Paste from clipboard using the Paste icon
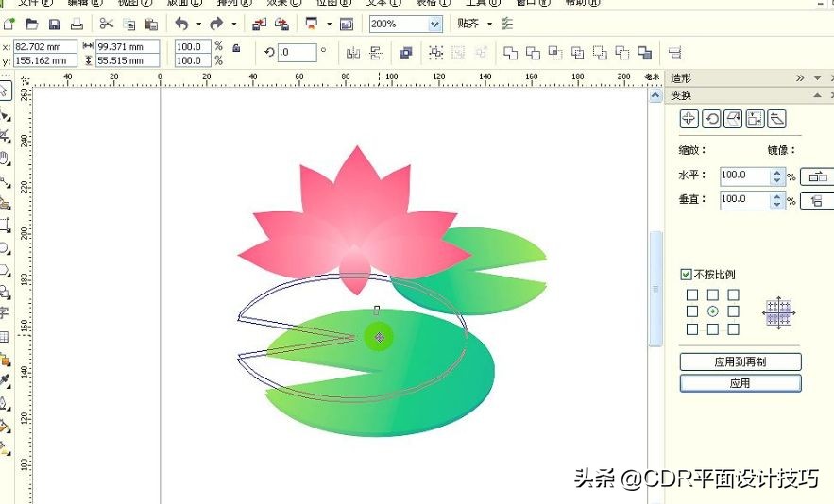 (x=151, y=25)
